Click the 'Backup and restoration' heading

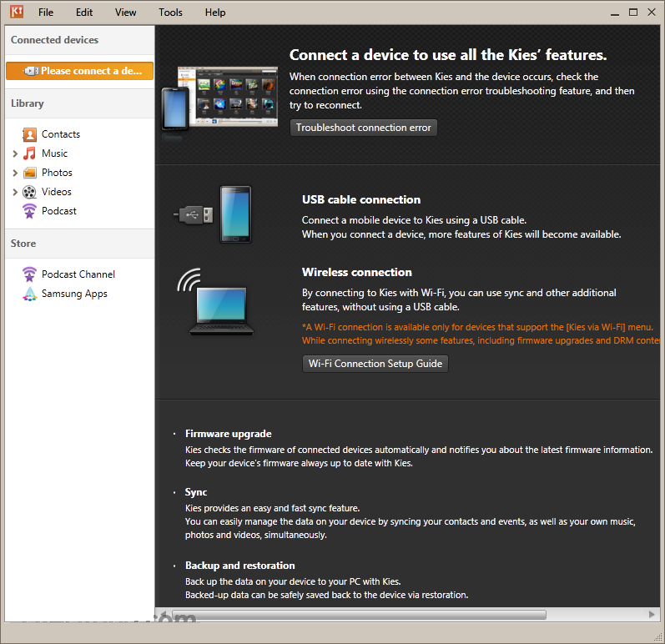[x=239, y=566]
